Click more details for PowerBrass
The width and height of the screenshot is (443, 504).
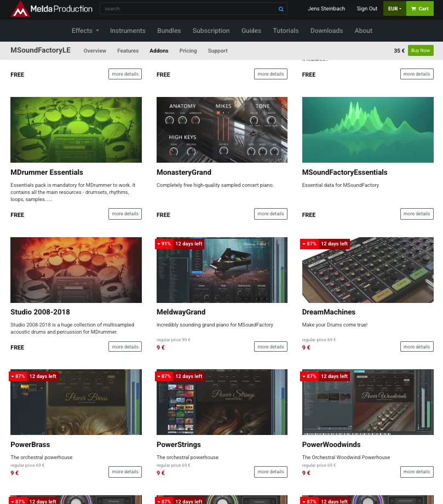click(x=125, y=472)
